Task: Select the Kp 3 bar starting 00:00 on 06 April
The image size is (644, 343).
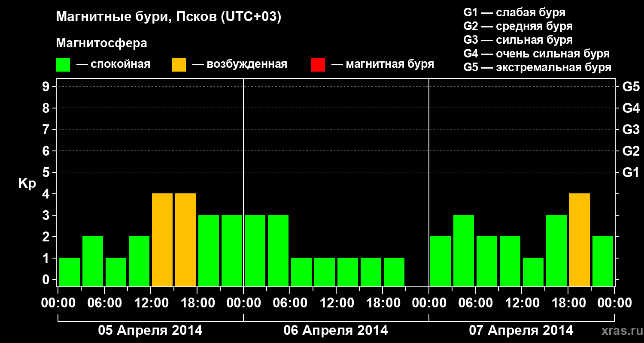Action: tap(255, 250)
